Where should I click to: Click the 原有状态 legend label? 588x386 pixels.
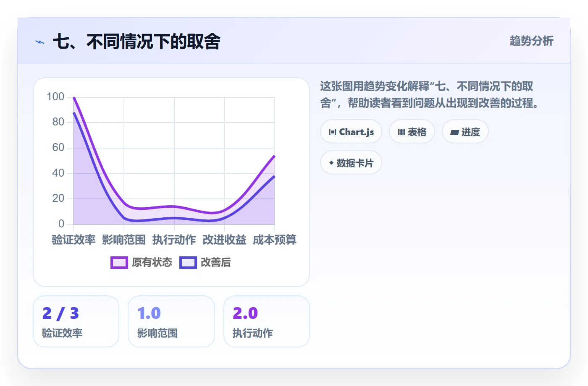pos(152,263)
